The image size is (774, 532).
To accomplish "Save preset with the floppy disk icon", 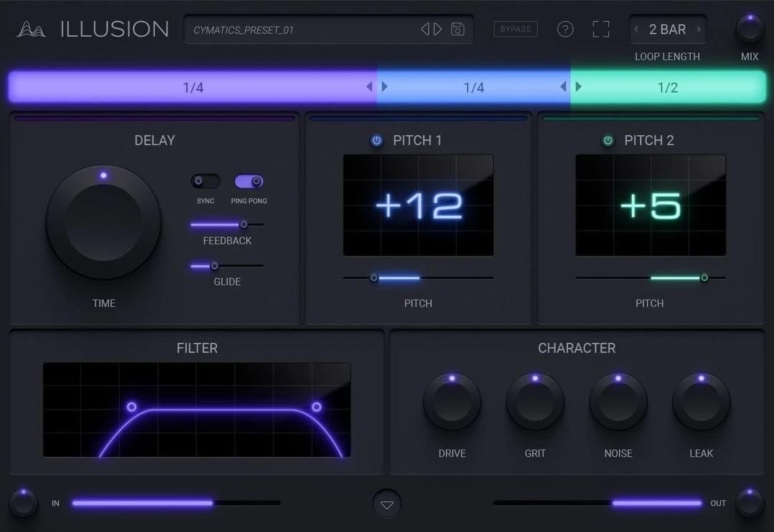I will tap(457, 29).
